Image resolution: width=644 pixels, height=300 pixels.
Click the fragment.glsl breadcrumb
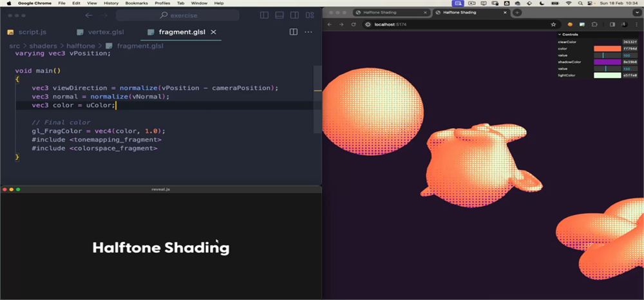pyautogui.click(x=140, y=46)
